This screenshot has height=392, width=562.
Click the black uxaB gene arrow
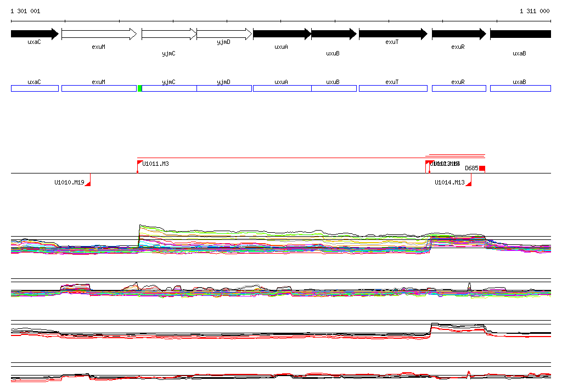coord(520,34)
